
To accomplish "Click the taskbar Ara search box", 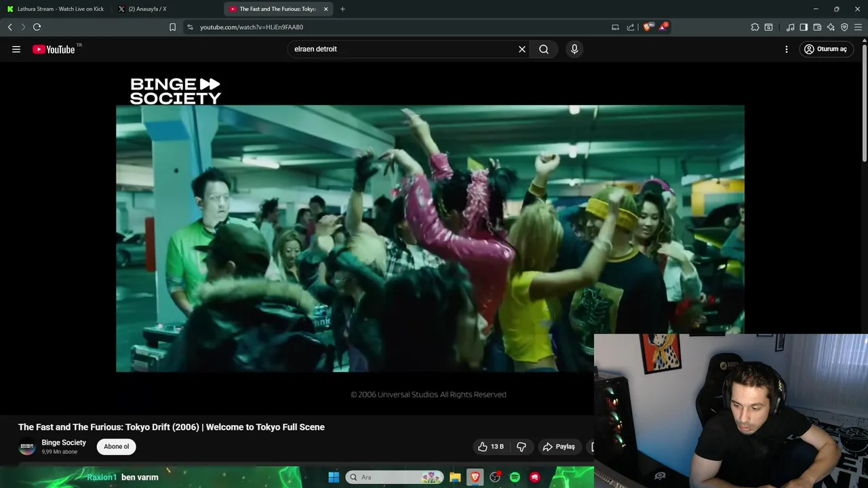I will pos(395,477).
